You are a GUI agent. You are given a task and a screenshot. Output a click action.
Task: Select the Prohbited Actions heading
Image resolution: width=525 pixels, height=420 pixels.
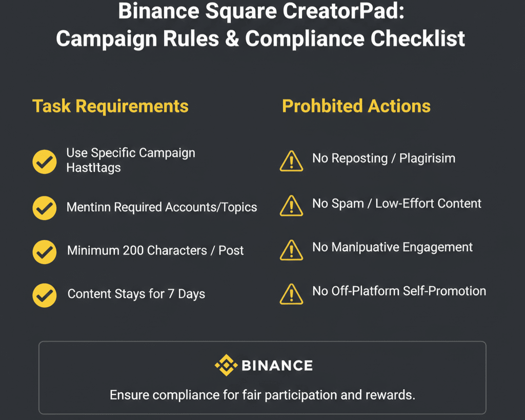click(x=356, y=106)
